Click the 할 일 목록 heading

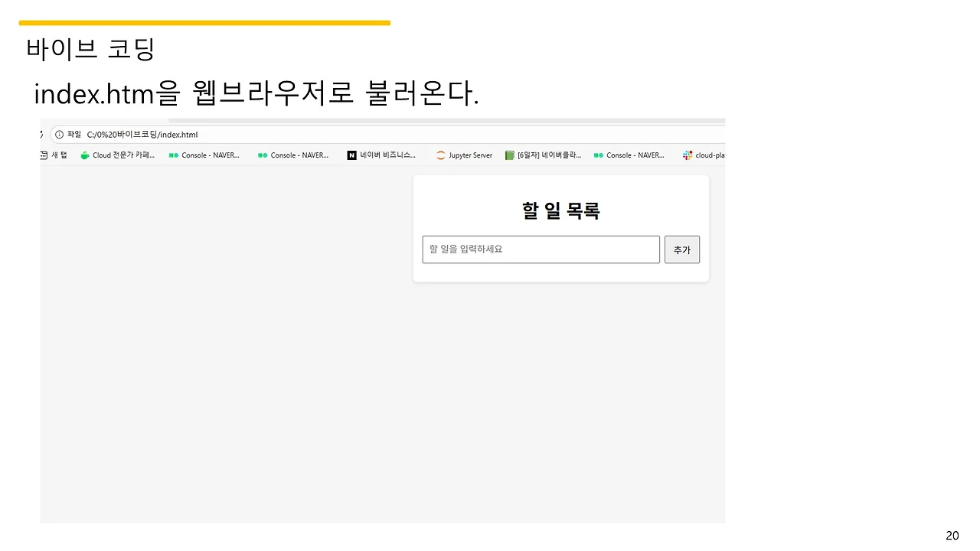pos(560,210)
